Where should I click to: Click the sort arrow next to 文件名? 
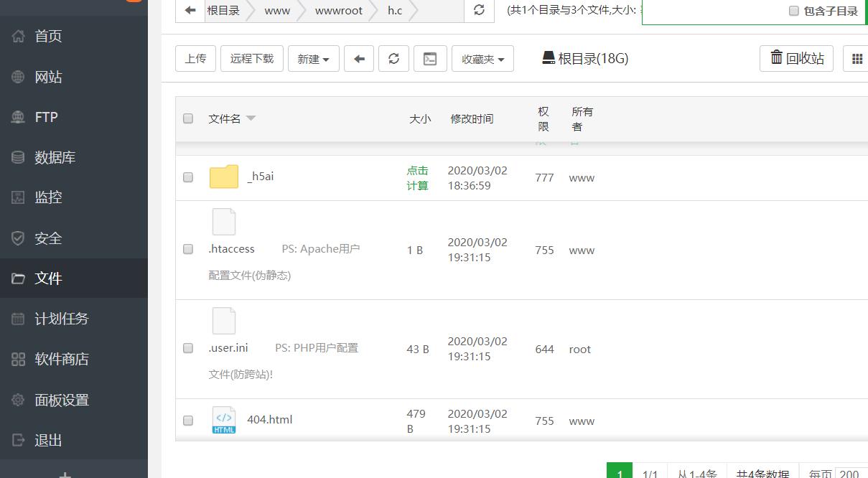pyautogui.click(x=251, y=118)
